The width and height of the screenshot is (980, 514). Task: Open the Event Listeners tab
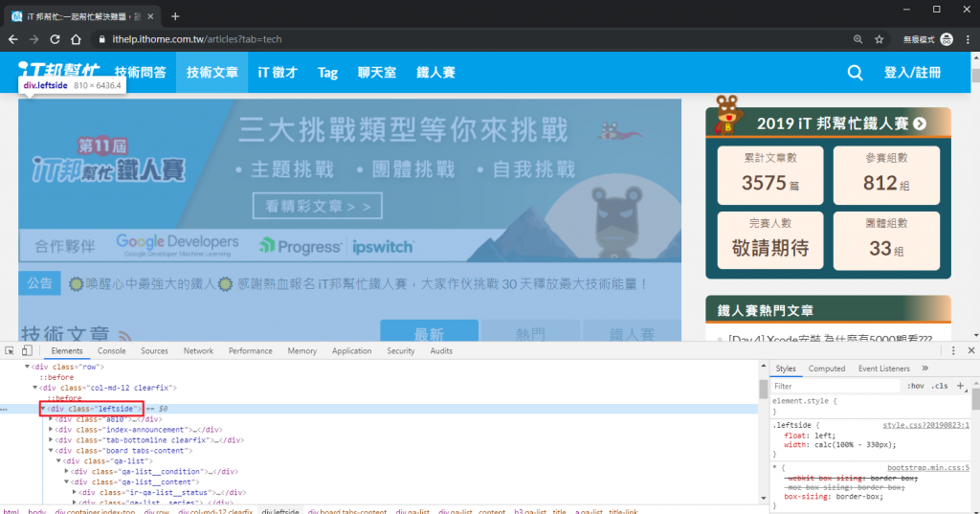point(883,369)
